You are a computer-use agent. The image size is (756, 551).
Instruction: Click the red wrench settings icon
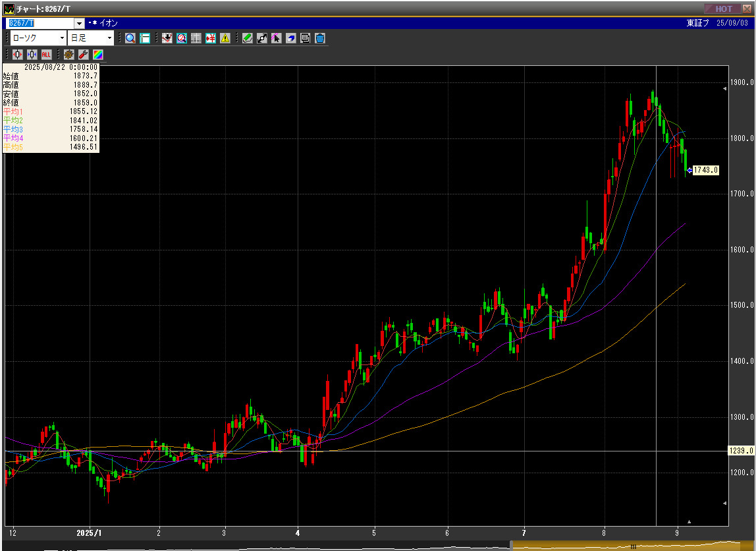tap(83, 55)
